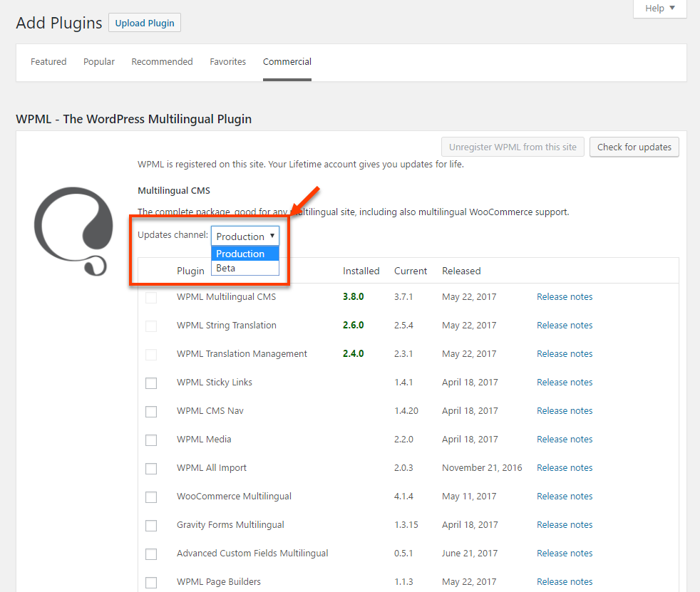Click current version 1.4.20
700x592 pixels.
pos(406,411)
